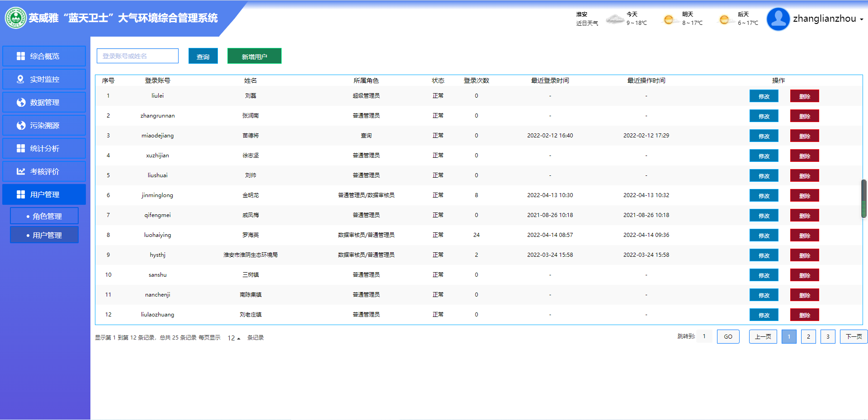Go to page 2 of results
This screenshot has width=868, height=420.
(x=808, y=337)
